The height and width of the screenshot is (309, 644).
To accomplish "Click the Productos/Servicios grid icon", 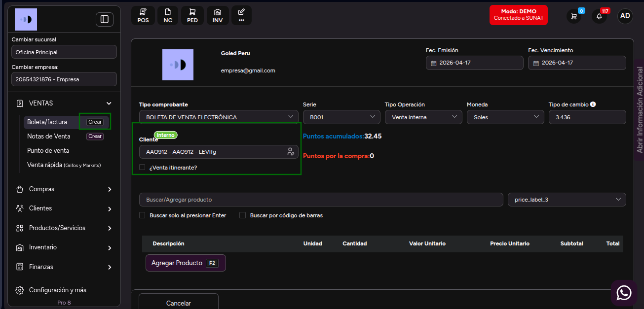I will 20,228.
